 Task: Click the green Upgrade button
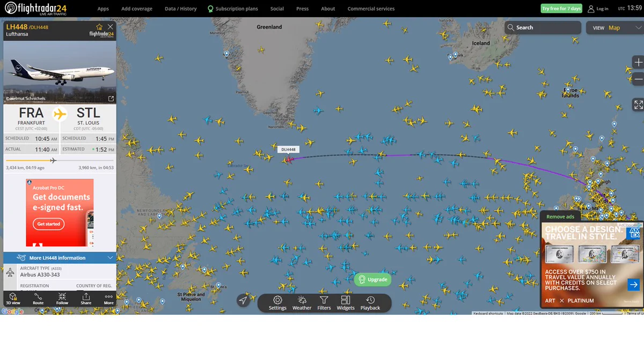[372, 279]
